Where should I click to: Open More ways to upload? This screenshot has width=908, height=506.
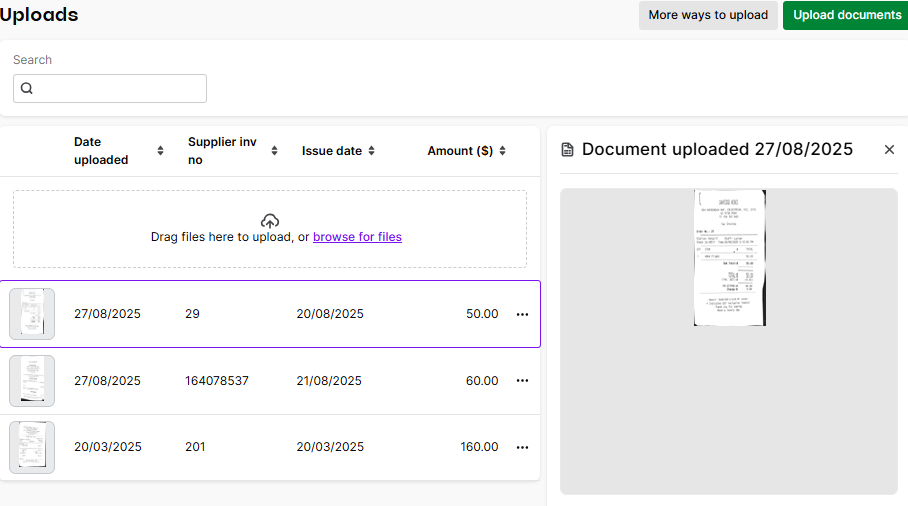pyautogui.click(x=708, y=15)
